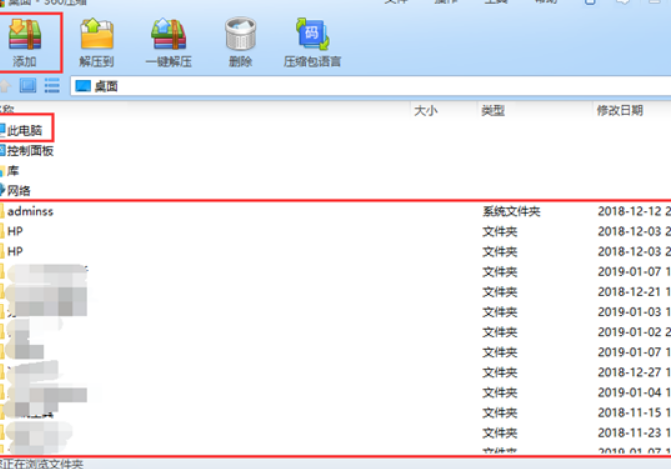Select 此电脑 (This PC) in file list
This screenshot has height=469, width=671.
[28, 130]
